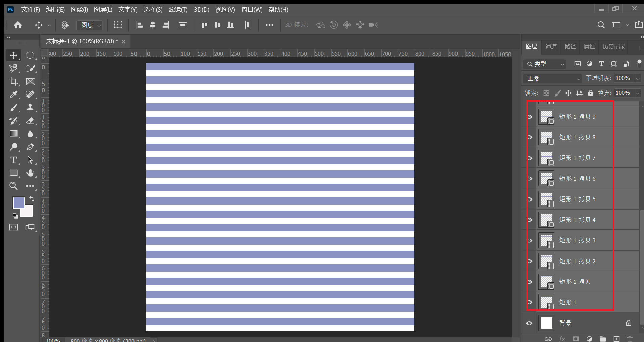Hide the 背景 layer
644x342 pixels.
[x=529, y=323]
